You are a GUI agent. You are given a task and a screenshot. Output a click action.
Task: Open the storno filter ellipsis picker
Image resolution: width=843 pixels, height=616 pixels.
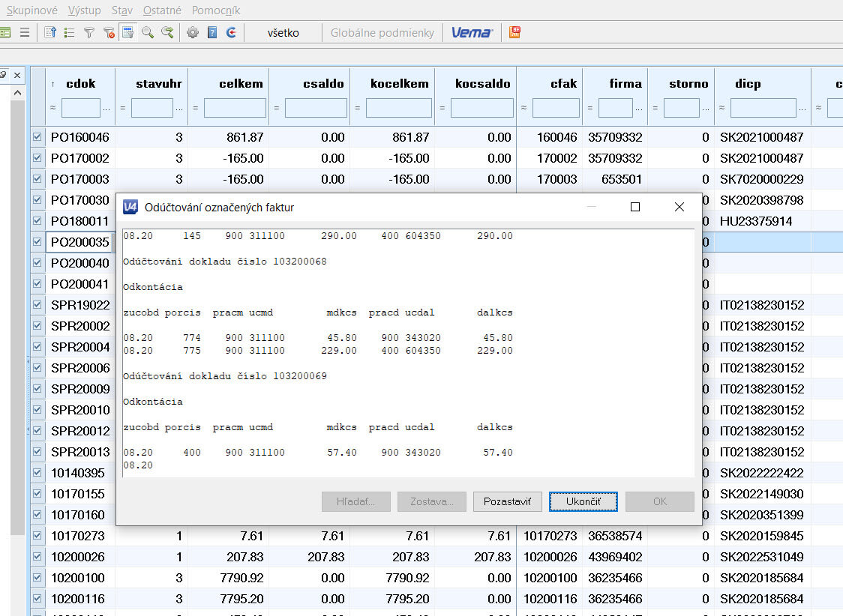tap(705, 109)
